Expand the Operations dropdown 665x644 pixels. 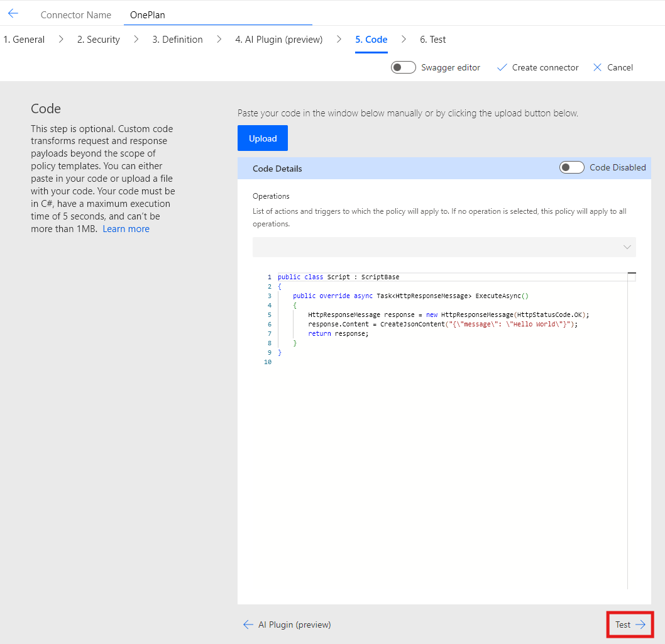tap(444, 247)
